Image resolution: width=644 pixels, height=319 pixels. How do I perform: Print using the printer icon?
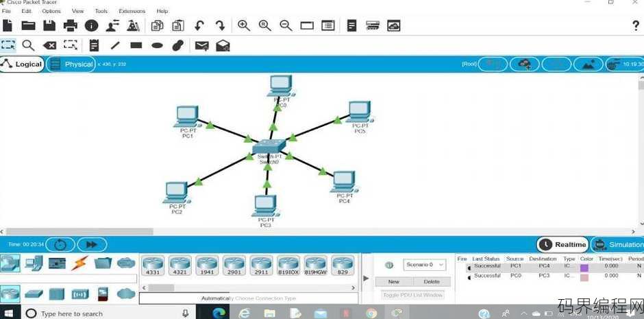coord(71,25)
